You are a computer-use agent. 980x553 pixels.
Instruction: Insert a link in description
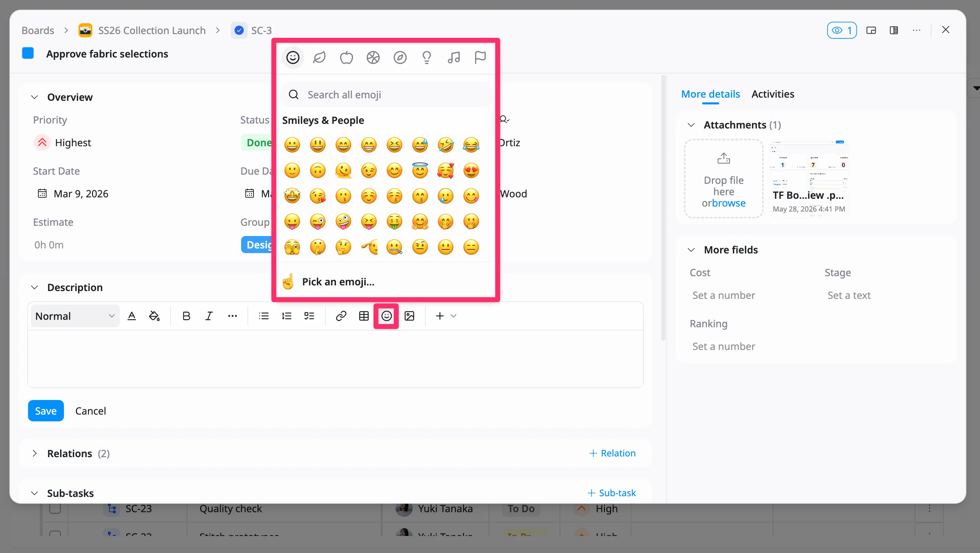[341, 316]
